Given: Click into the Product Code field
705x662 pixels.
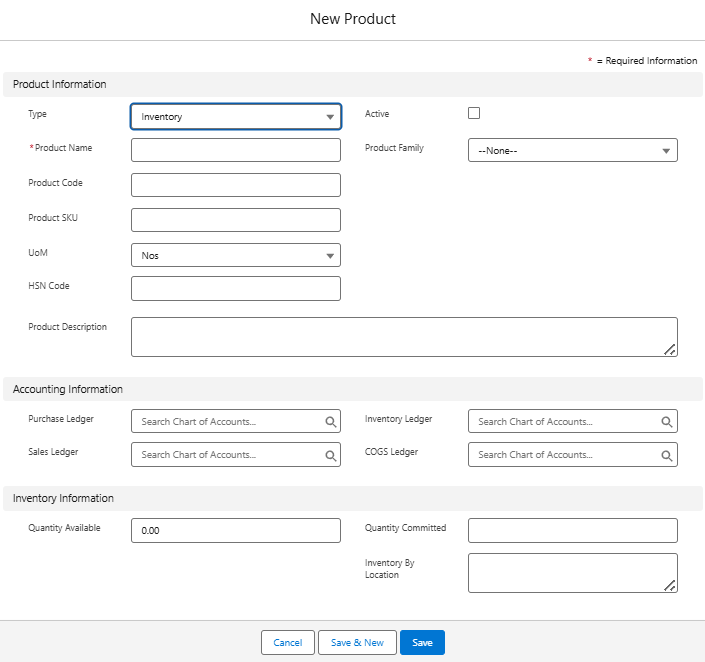Looking at the screenshot, I should click(236, 185).
